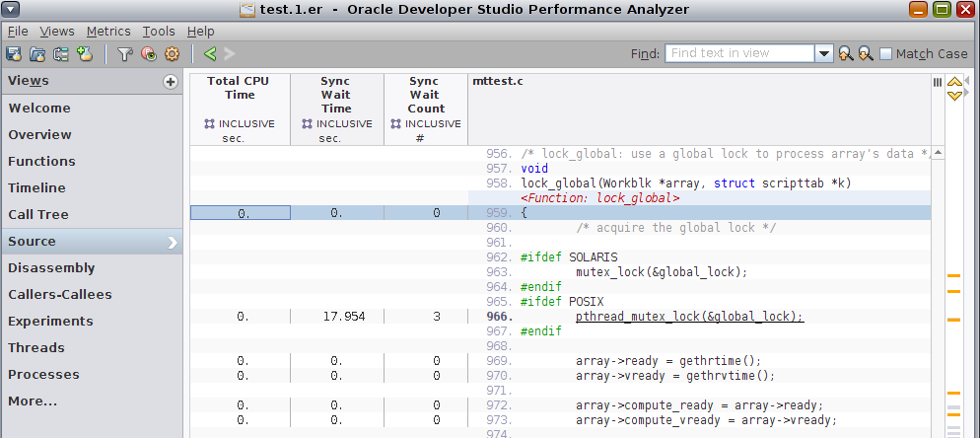Click the Profile Application icon in toolbar
980x438 pixels.
coord(15,54)
